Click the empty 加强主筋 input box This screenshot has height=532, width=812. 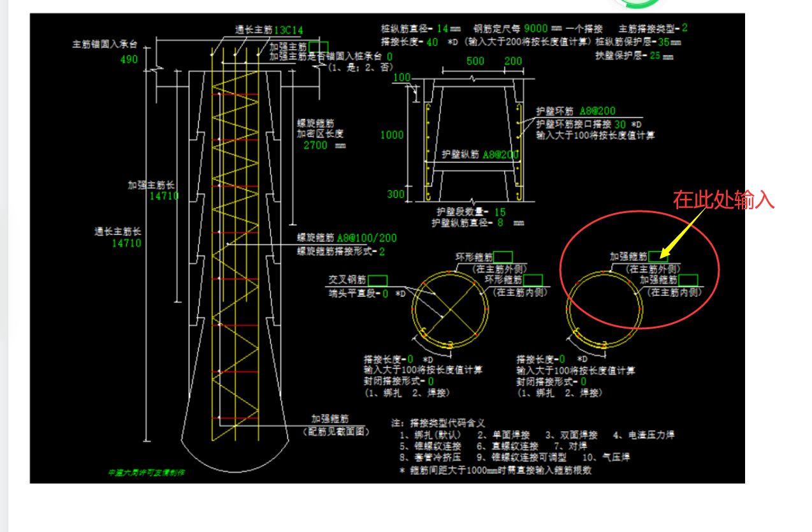[318, 47]
